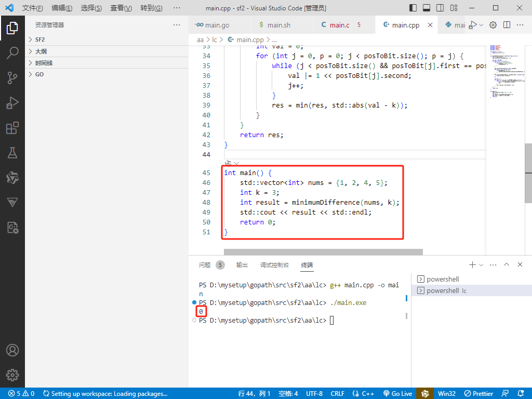Click the feedback person icon in status bar
532x399 pixels.
point(505,394)
